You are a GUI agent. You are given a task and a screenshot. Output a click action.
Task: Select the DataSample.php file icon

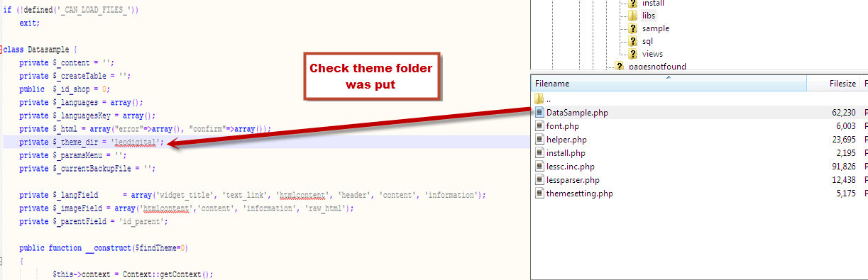539,113
